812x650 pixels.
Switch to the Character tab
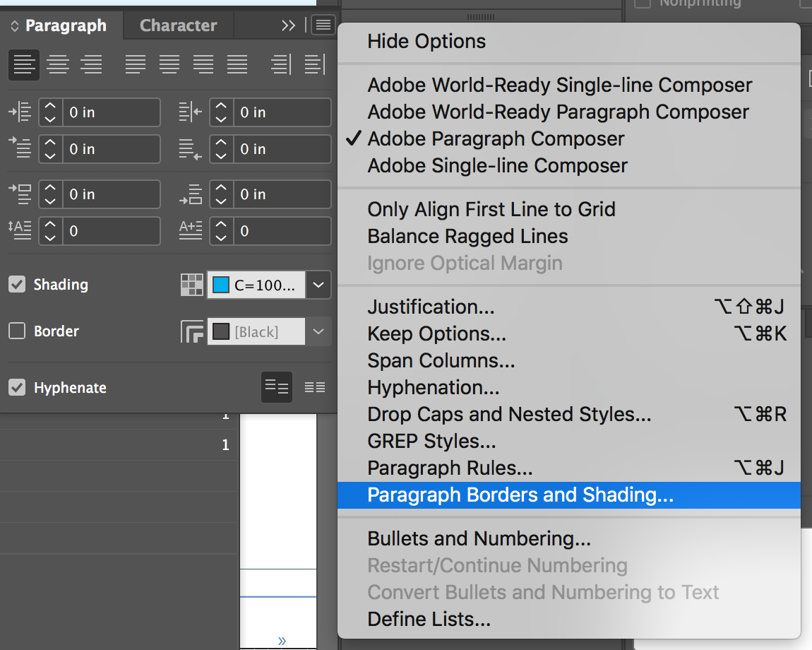(178, 25)
